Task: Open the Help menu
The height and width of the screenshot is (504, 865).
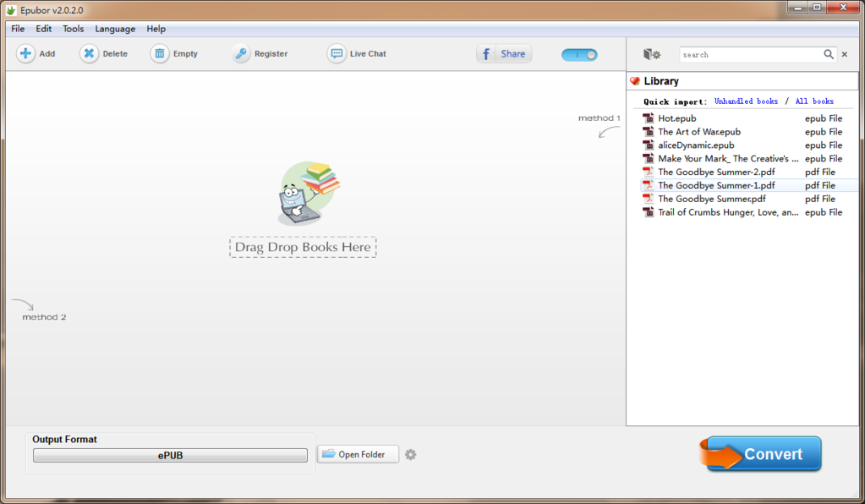Action: click(156, 29)
